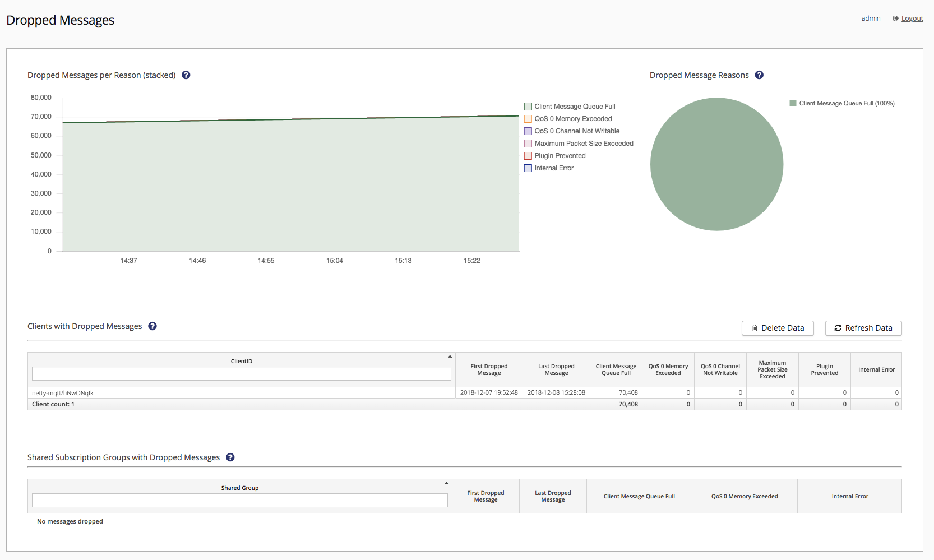Sort clients by First Dropped Message column
The width and height of the screenshot is (934, 560).
[489, 370]
